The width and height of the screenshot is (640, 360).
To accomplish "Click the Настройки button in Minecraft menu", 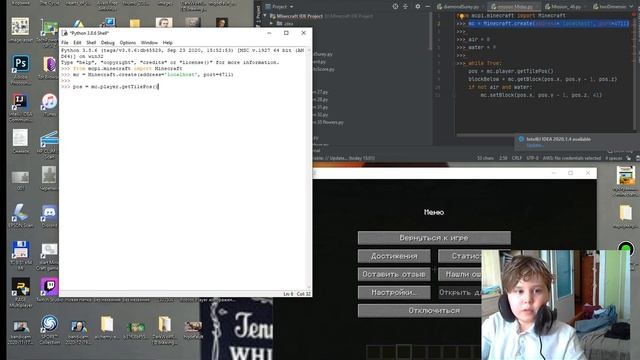I will [x=394, y=292].
